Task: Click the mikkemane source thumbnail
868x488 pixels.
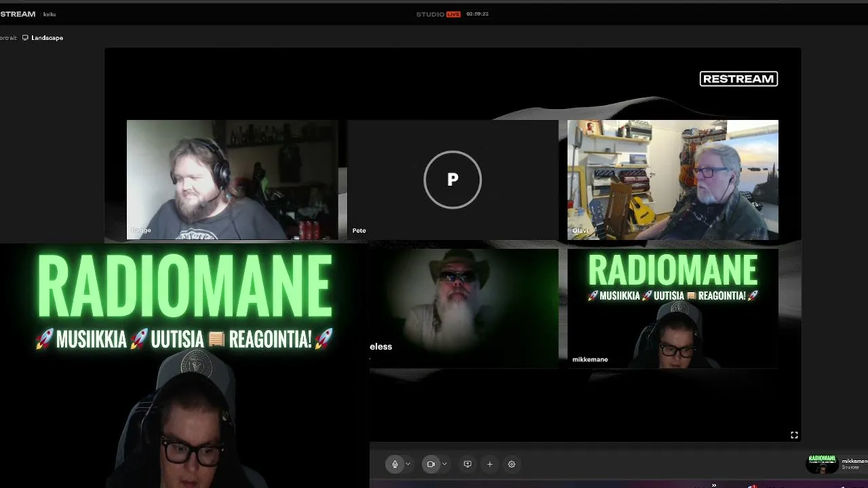Action: click(822, 464)
